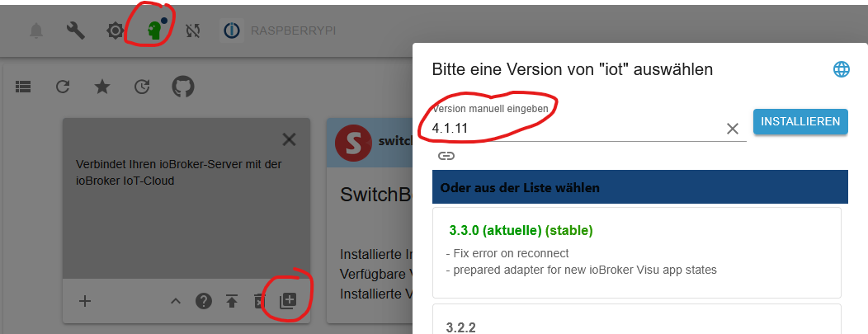Open the wrench system settings icon
Viewport: 868px width, 334px height.
click(x=76, y=31)
